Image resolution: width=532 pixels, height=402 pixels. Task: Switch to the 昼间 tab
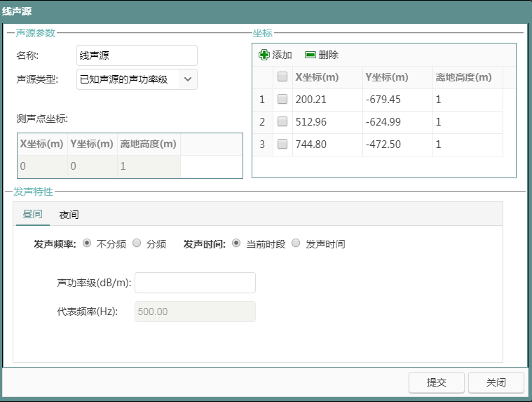[32, 215]
